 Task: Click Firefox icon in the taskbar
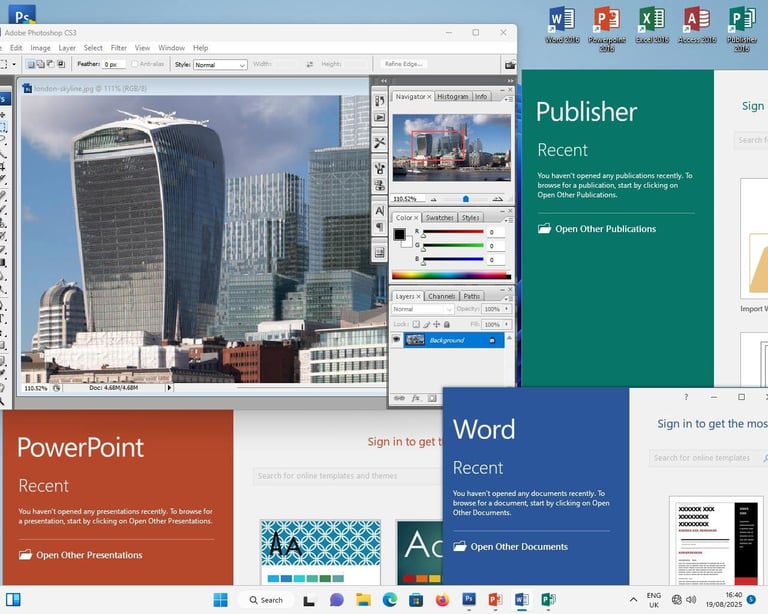coord(442,599)
